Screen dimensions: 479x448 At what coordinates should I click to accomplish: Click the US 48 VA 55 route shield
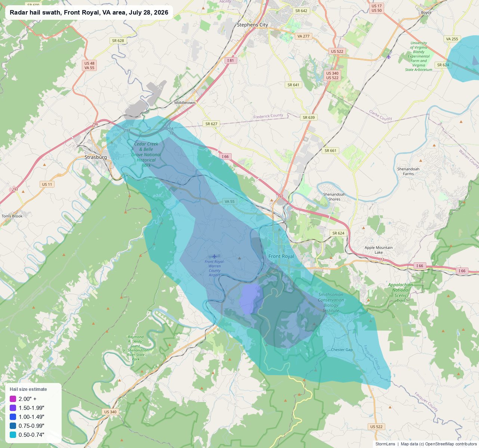pyautogui.click(x=89, y=65)
